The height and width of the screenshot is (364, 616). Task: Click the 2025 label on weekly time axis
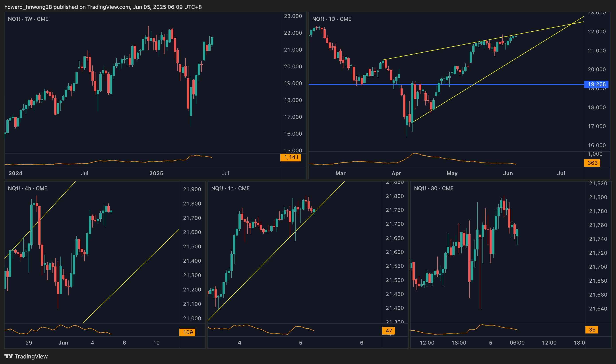point(156,173)
